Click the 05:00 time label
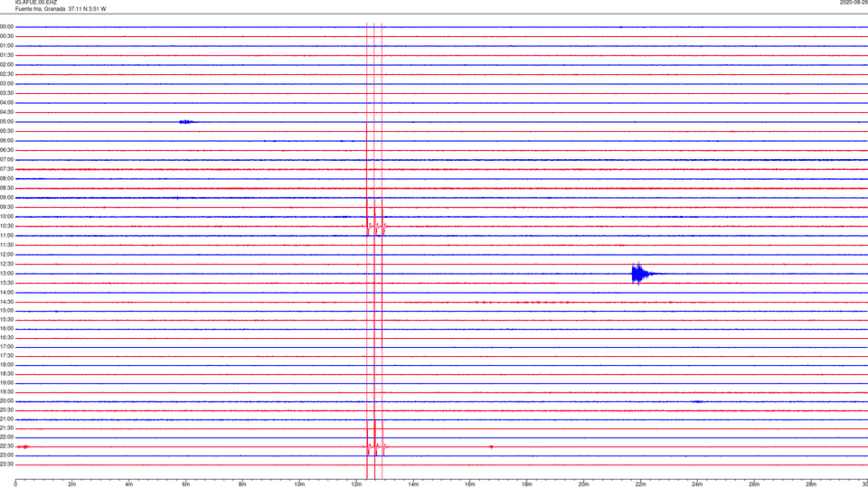This screenshot has height=488, width=868. pyautogui.click(x=7, y=122)
